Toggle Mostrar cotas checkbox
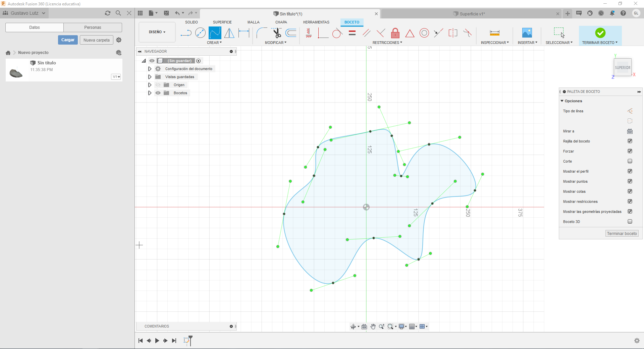Screen dimensions: 644x349 630,191
